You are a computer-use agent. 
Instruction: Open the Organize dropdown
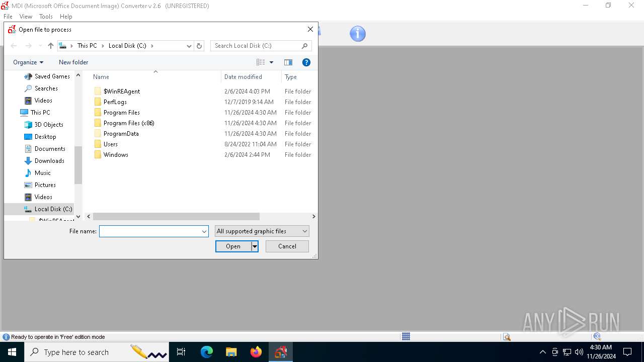coord(28,62)
